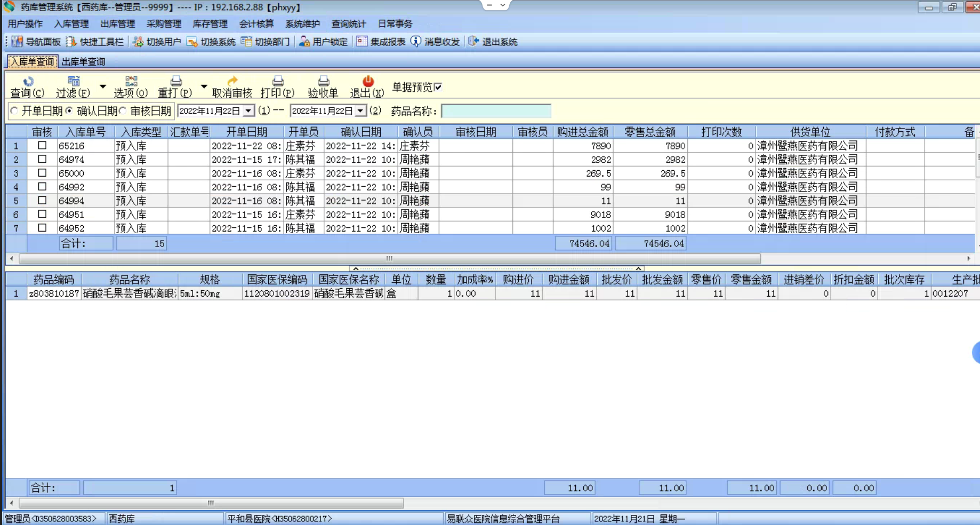Open 集成报表 integrated reports icon
Viewport: 980px width, 525px height.
pos(362,42)
